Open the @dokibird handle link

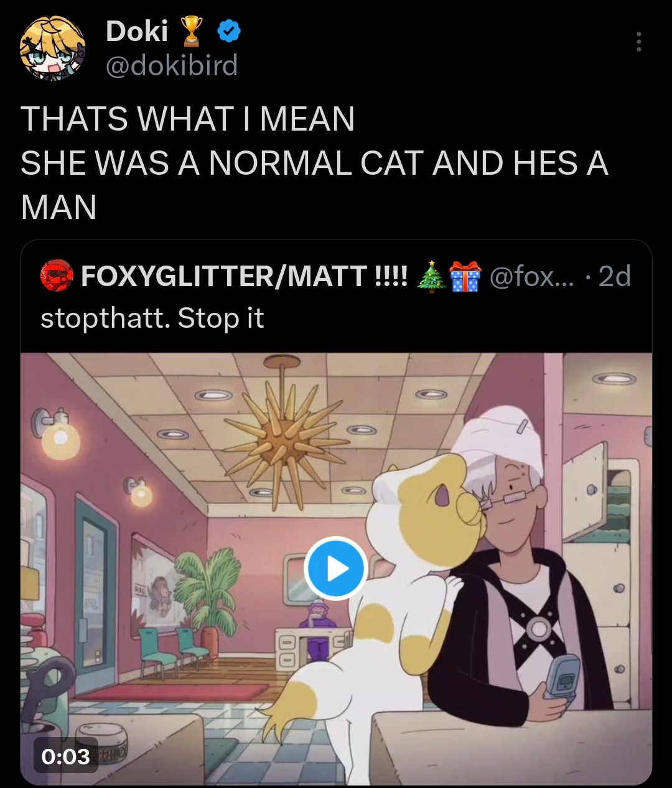pos(172,65)
